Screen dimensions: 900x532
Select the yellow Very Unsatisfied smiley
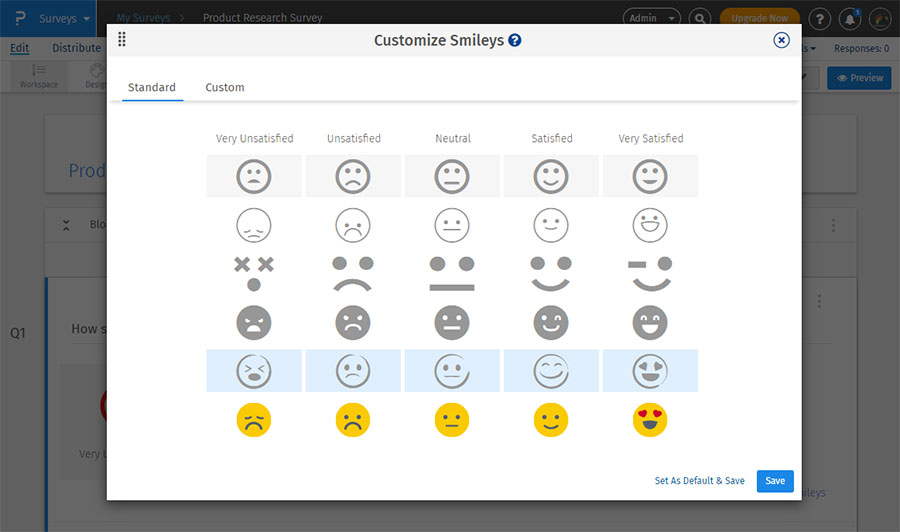(x=254, y=420)
